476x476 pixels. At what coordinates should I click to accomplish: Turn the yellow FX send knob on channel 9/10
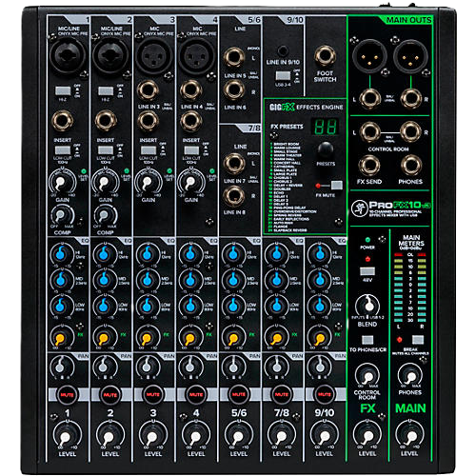319,338
